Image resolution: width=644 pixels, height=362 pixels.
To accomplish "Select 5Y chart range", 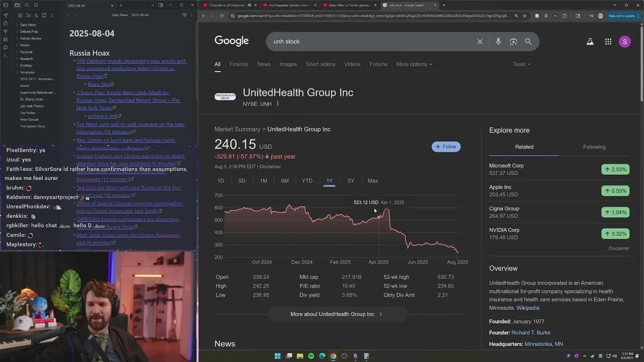I will [x=351, y=181].
